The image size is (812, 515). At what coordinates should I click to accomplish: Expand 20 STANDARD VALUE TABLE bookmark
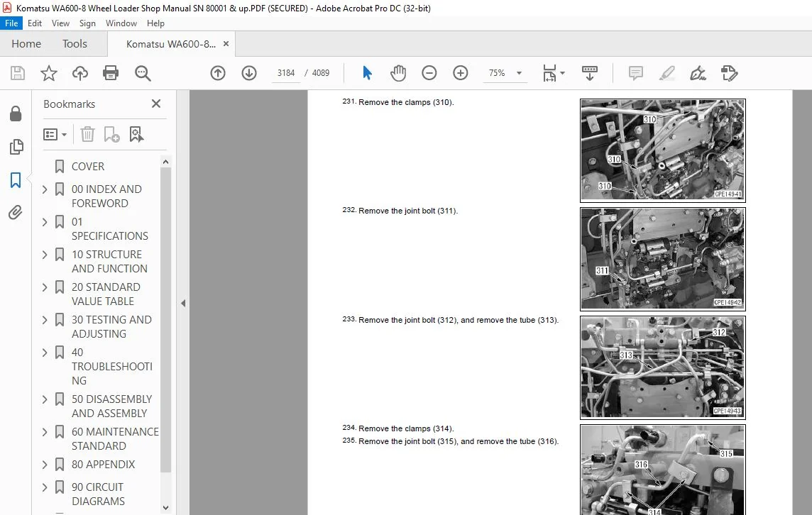pyautogui.click(x=45, y=287)
